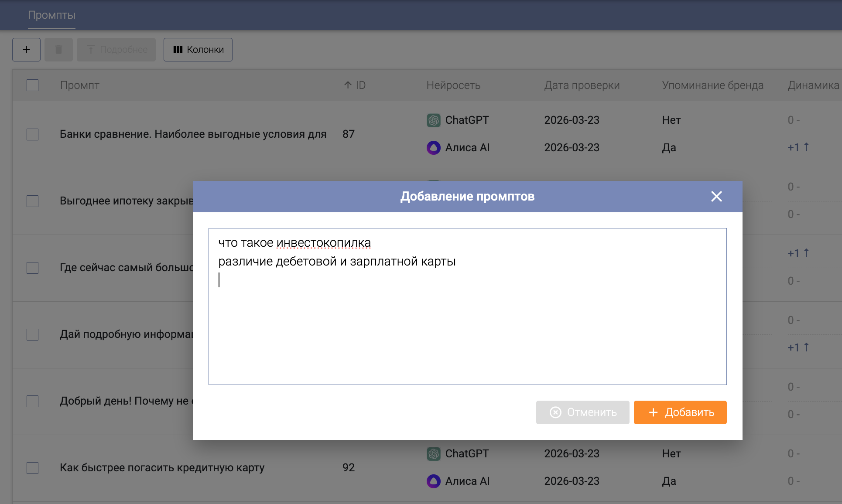Image resolution: width=842 pixels, height=504 pixels.
Task: Toggle the select-all checkbox in table header
Action: click(33, 85)
